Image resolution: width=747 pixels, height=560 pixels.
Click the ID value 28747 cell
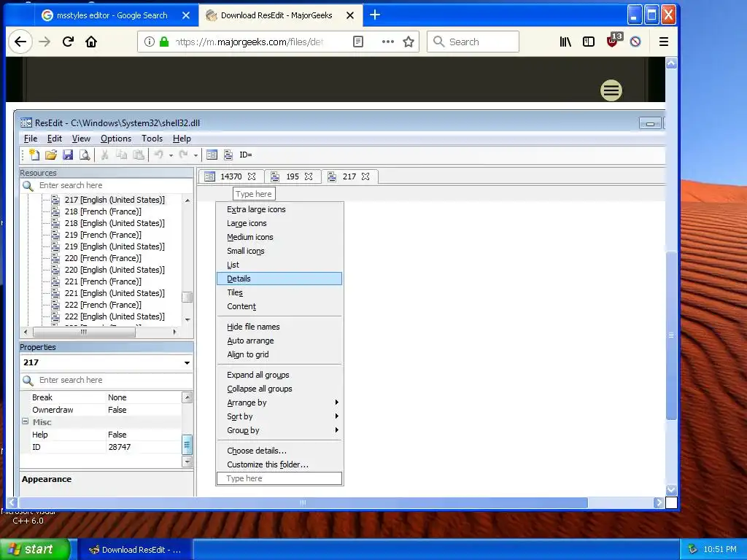tap(144, 447)
